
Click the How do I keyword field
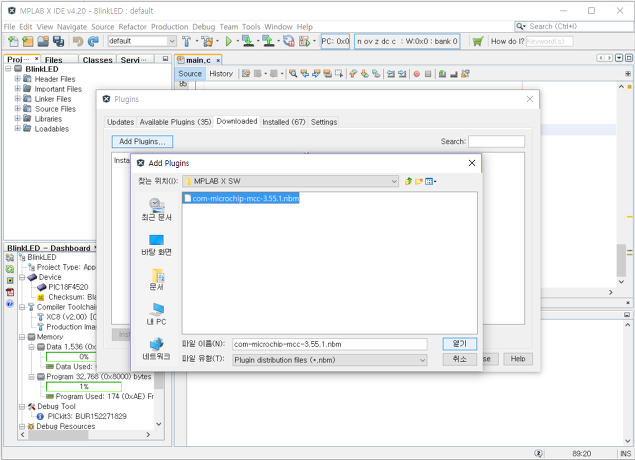(x=550, y=41)
